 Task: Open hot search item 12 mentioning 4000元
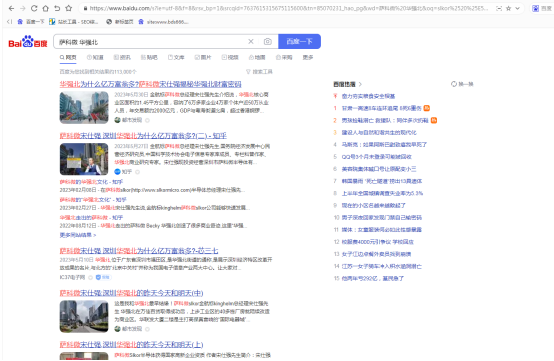click(x=378, y=242)
